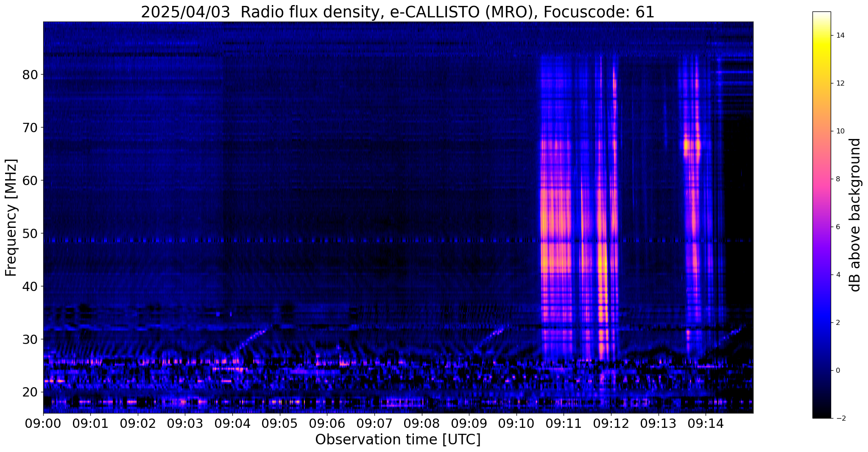The width and height of the screenshot is (868, 452).
Task: Click the 09:06 time tick label
Action: (x=327, y=423)
